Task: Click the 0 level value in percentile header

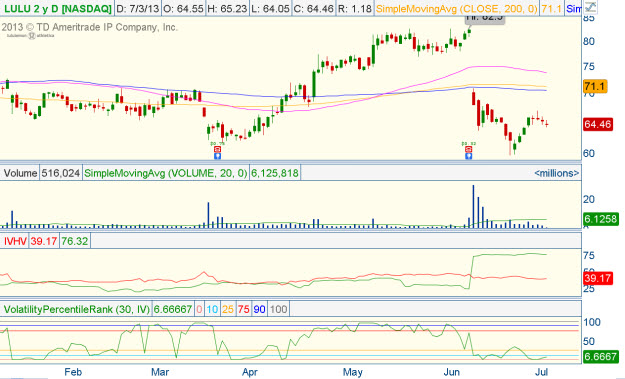Action: (199, 309)
